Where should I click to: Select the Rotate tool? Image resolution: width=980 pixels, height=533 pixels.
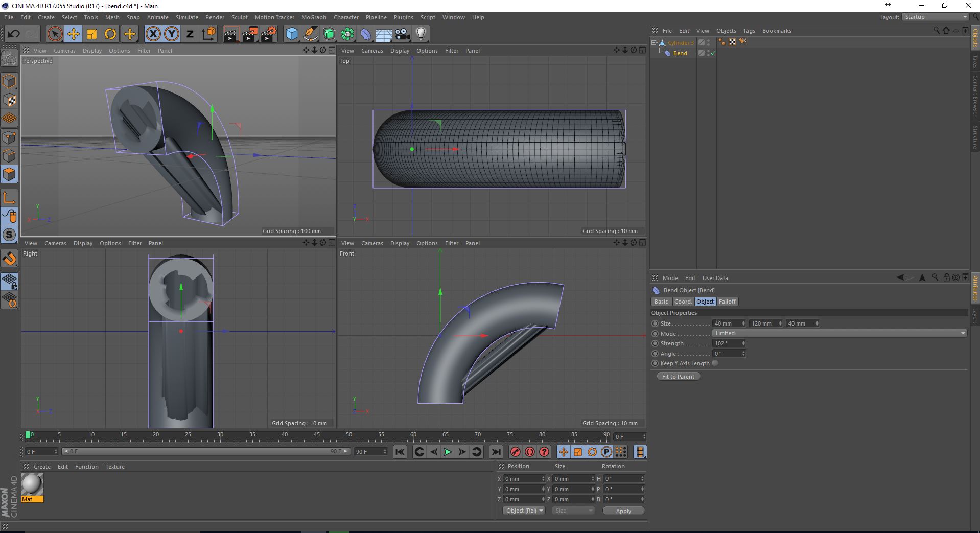coord(110,34)
